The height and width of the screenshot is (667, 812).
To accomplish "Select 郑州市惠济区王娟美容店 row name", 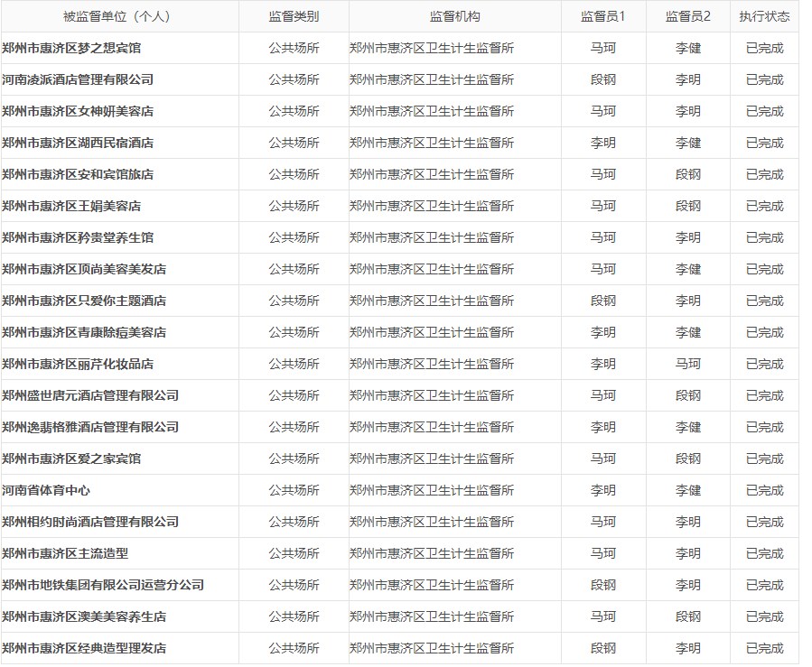I will (x=71, y=206).
